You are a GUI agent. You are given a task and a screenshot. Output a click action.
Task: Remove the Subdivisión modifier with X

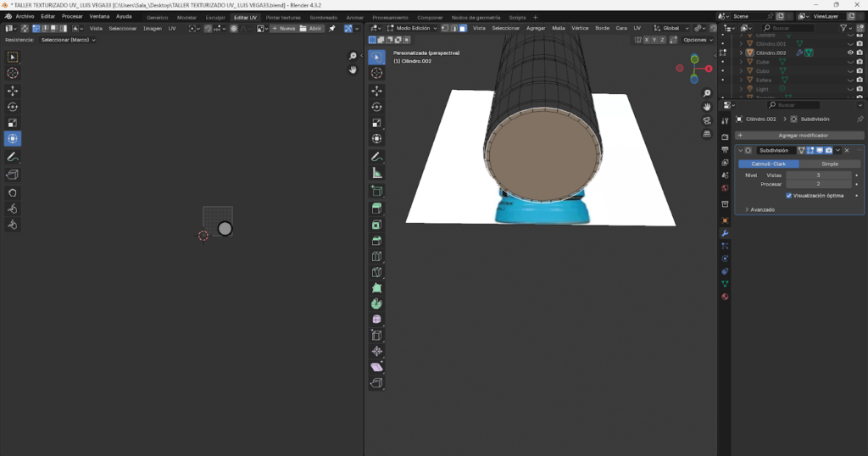(847, 151)
